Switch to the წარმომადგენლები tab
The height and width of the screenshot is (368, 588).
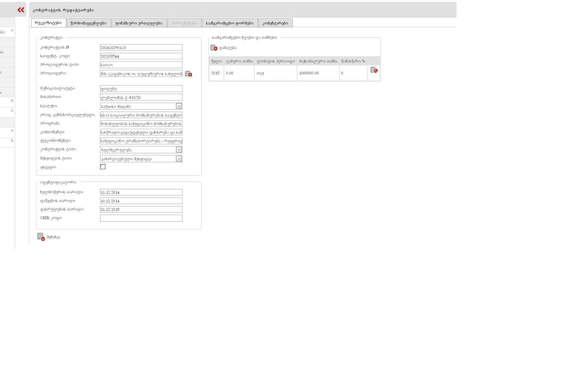(x=88, y=23)
